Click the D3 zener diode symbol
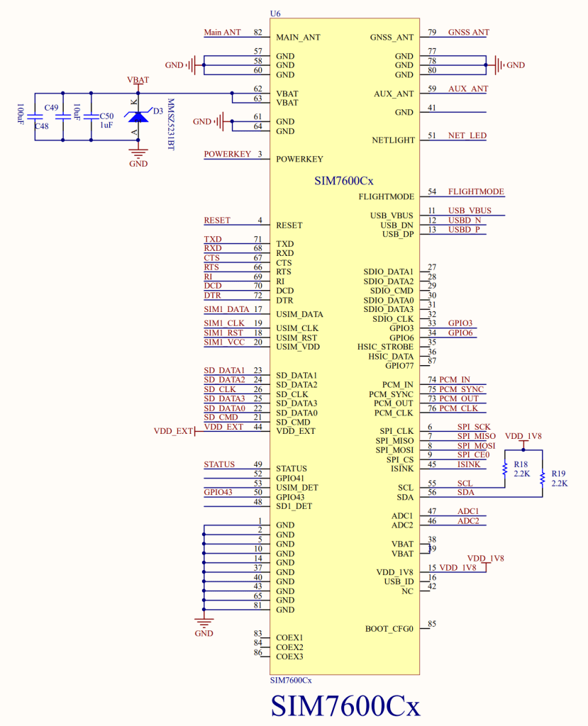The height and width of the screenshot is (726, 588). (x=138, y=116)
